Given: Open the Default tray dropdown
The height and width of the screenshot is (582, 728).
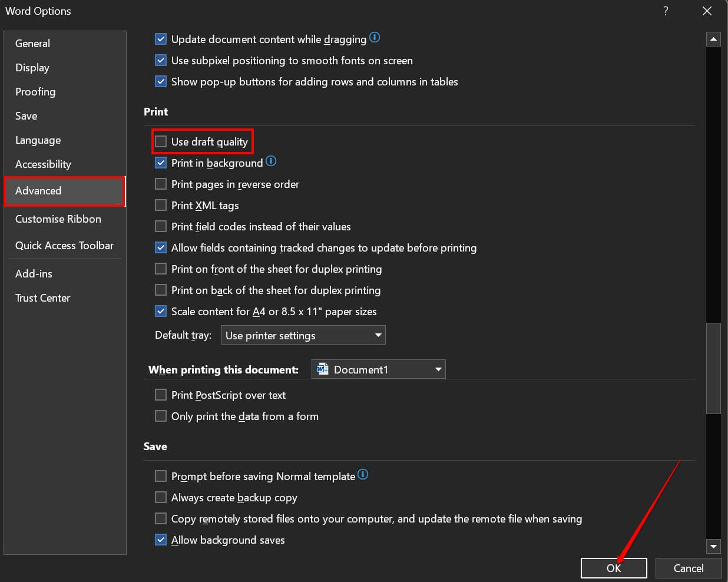Looking at the screenshot, I should point(378,335).
